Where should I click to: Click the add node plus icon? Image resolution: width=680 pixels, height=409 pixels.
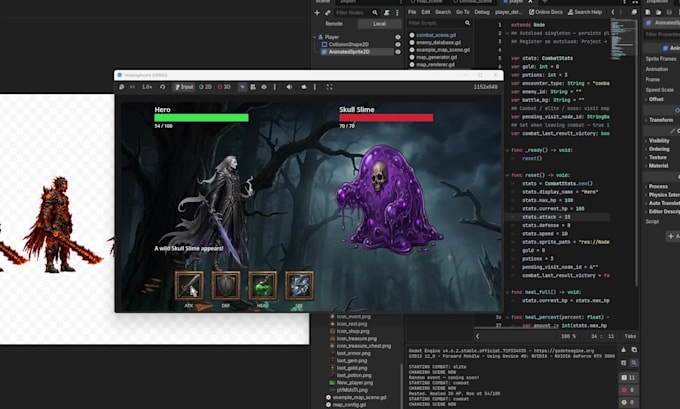point(317,13)
